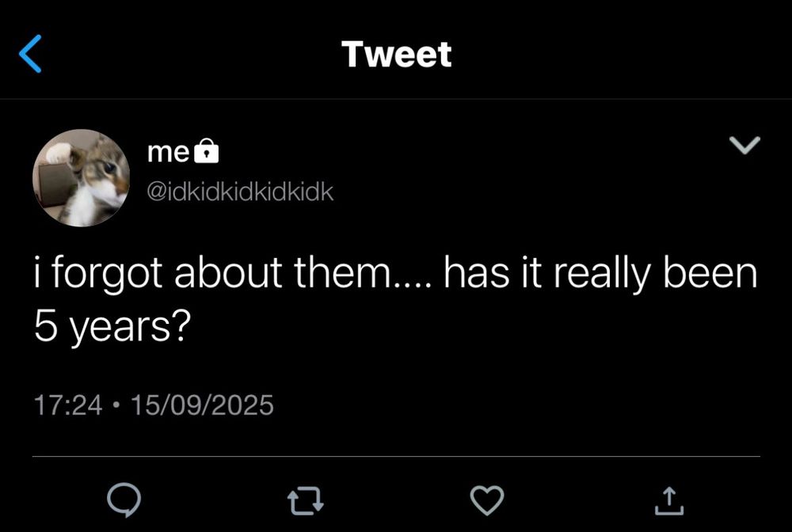792x532 pixels.
Task: Open the profile via display name "me"
Action: [168, 152]
